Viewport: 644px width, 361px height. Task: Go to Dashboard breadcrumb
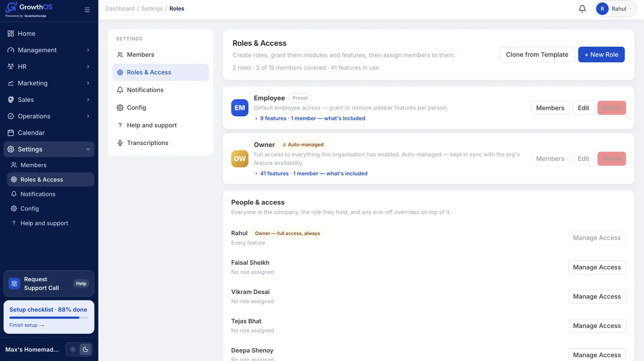[120, 9]
